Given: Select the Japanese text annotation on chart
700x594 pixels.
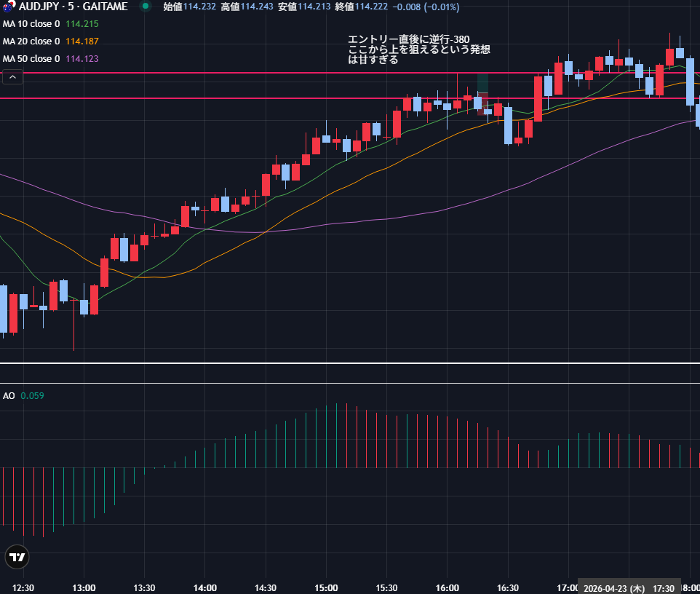Looking at the screenshot, I should [418, 49].
